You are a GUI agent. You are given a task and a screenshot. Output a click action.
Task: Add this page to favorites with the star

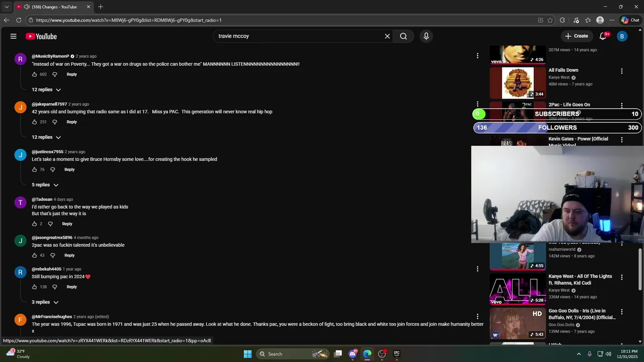[x=550, y=20]
